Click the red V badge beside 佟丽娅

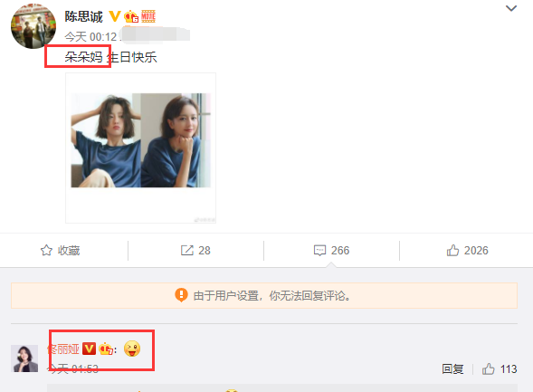[x=89, y=349]
